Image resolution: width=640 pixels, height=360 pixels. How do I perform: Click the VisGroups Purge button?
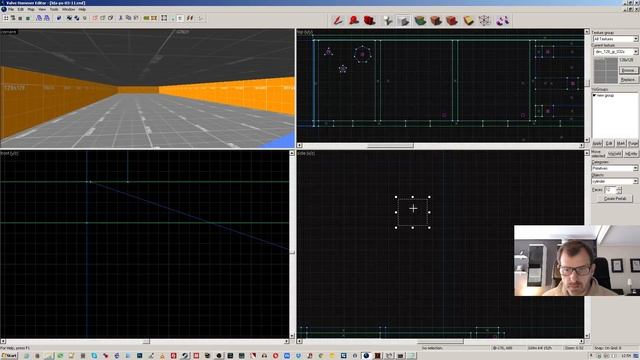pyautogui.click(x=633, y=143)
